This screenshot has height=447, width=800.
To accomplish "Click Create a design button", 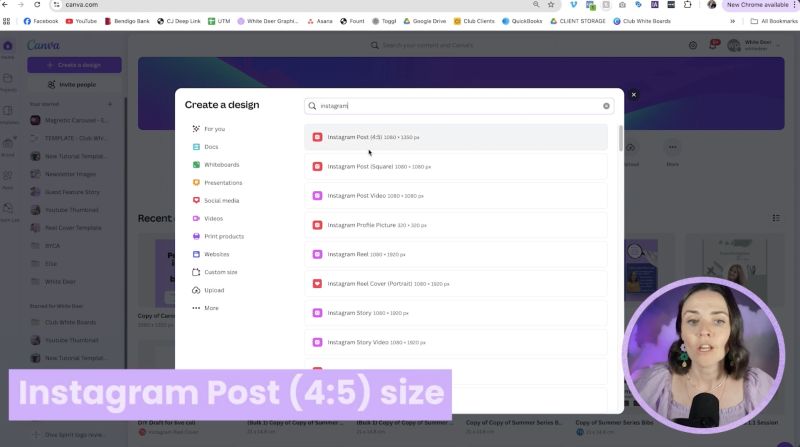I will [x=74, y=65].
